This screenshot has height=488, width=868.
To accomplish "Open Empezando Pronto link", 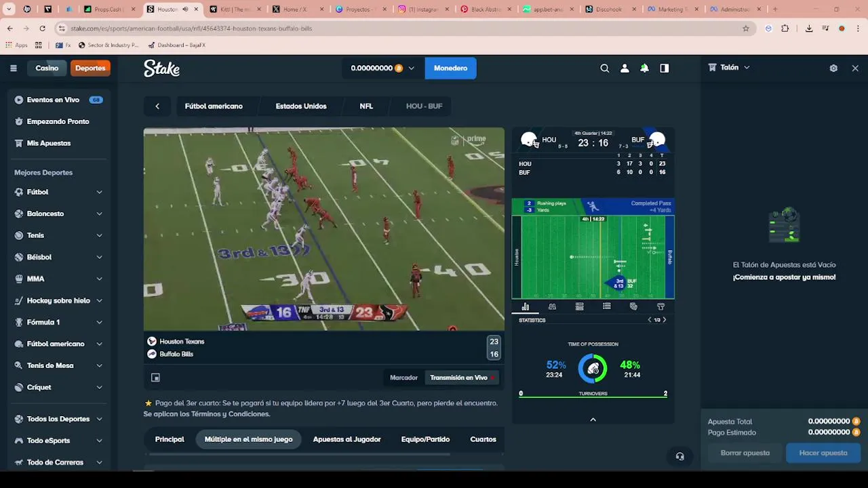I will [x=59, y=121].
